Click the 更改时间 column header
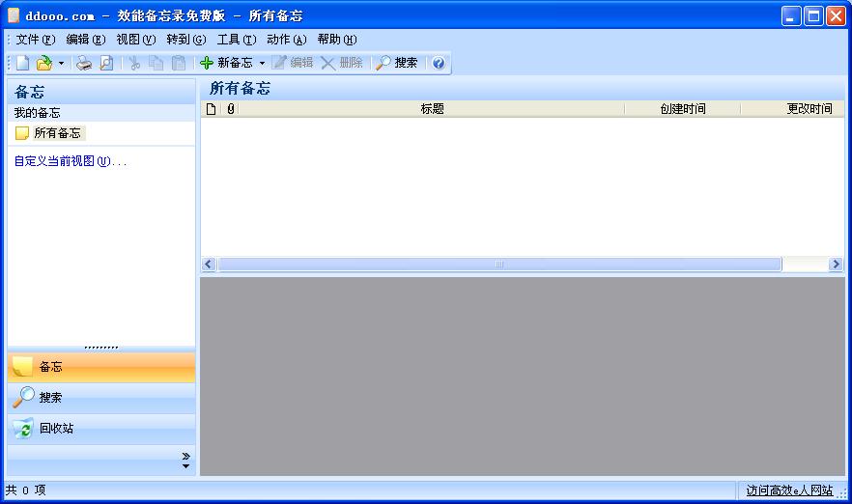The height and width of the screenshot is (504, 852). (792, 109)
